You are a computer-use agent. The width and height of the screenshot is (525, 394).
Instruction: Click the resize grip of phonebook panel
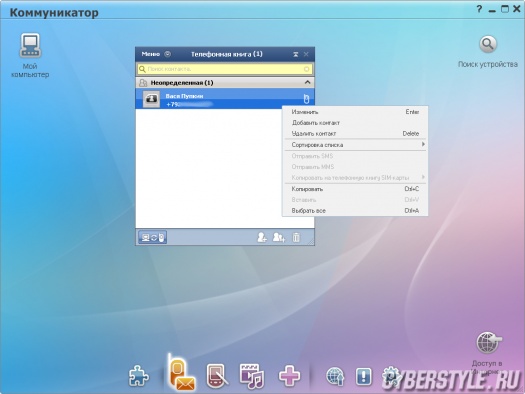pyautogui.click(x=311, y=241)
